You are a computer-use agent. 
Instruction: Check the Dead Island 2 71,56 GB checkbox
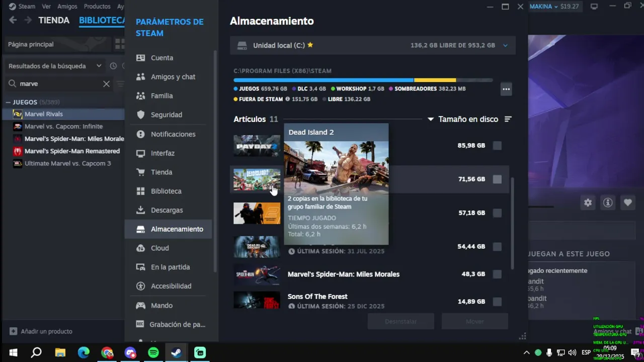point(497,179)
